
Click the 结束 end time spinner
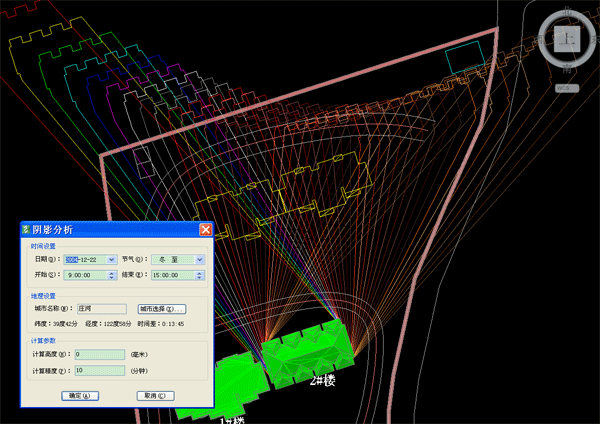point(199,275)
